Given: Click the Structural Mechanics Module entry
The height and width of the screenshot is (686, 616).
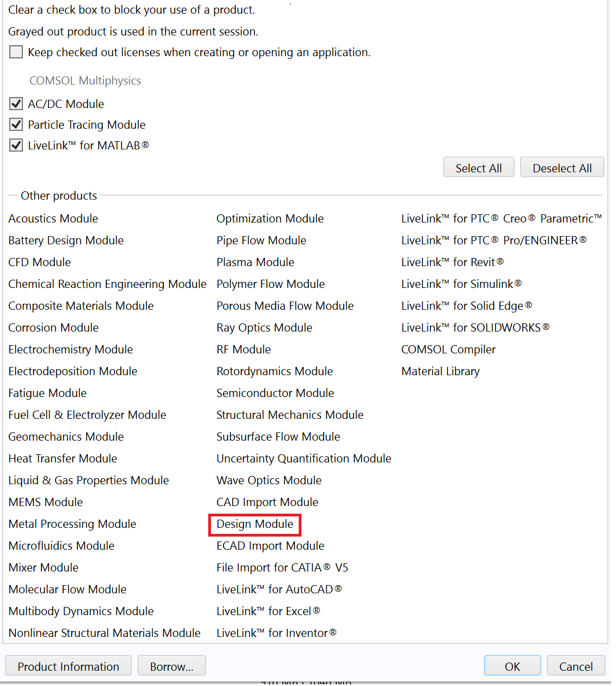Looking at the screenshot, I should [x=289, y=415].
